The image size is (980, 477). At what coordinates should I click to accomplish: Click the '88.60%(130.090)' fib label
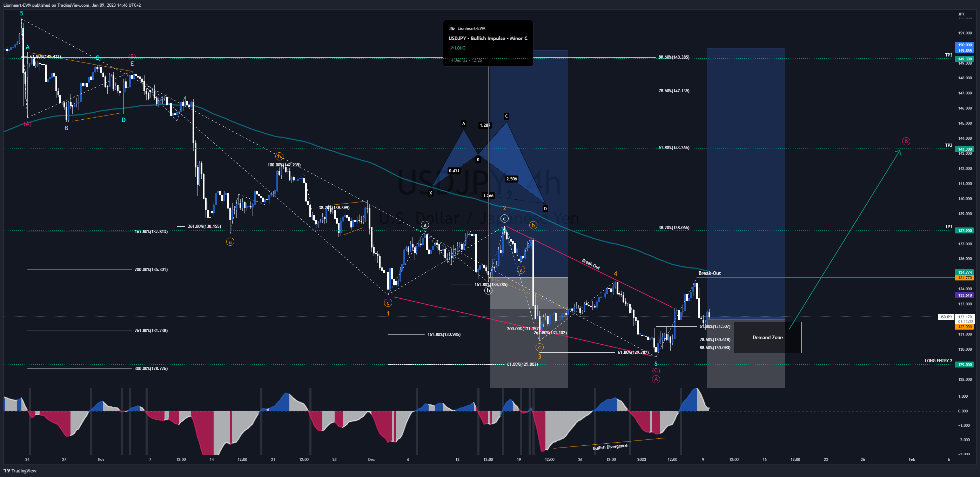[715, 347]
